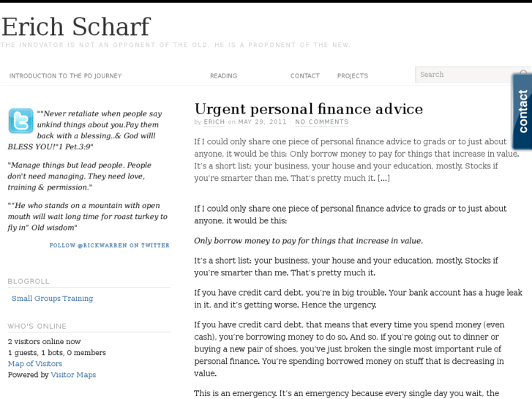Click the site tagline under the title

(176, 45)
